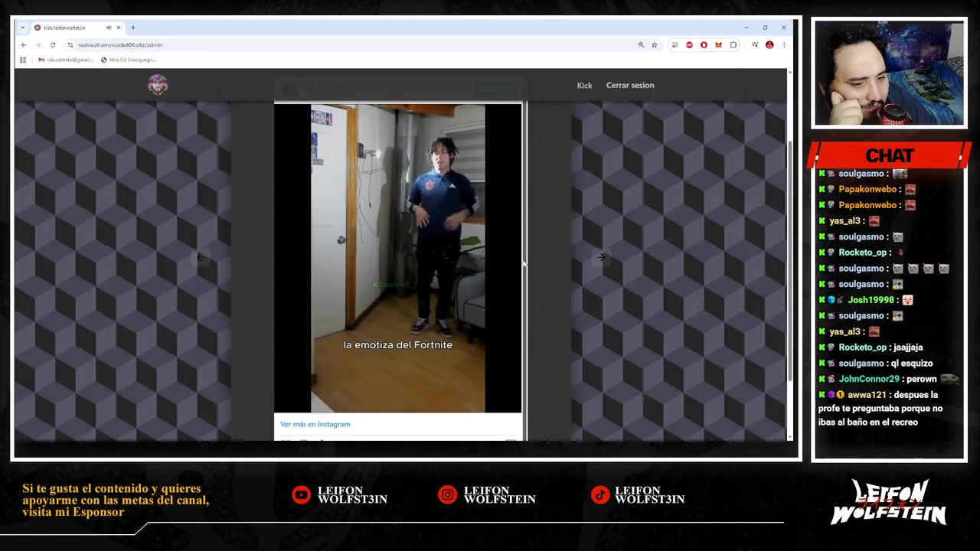Click the streamer webcam feed

[x=889, y=73]
